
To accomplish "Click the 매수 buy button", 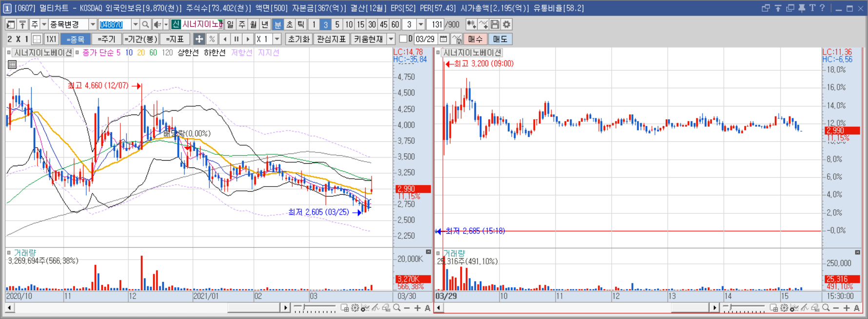I will [475, 39].
